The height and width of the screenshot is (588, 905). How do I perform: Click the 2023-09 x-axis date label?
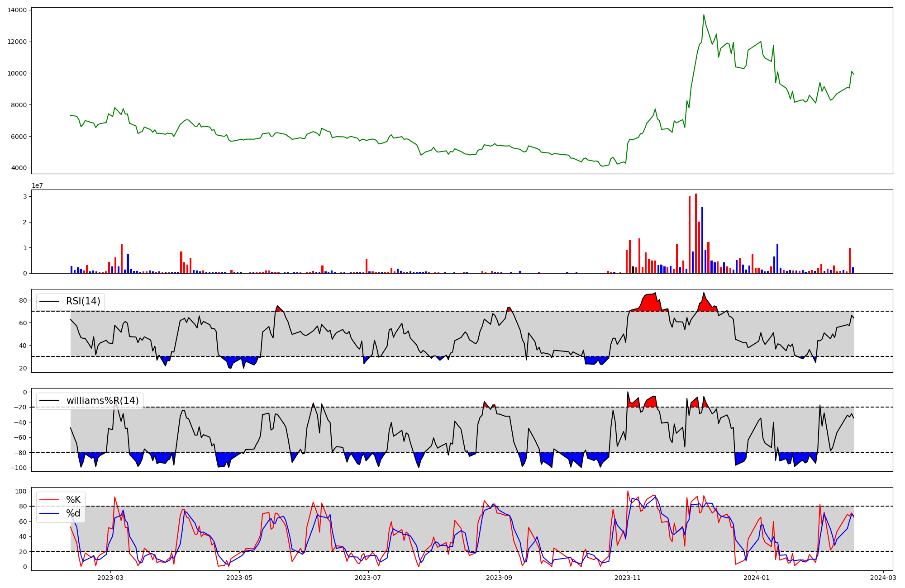pos(499,578)
